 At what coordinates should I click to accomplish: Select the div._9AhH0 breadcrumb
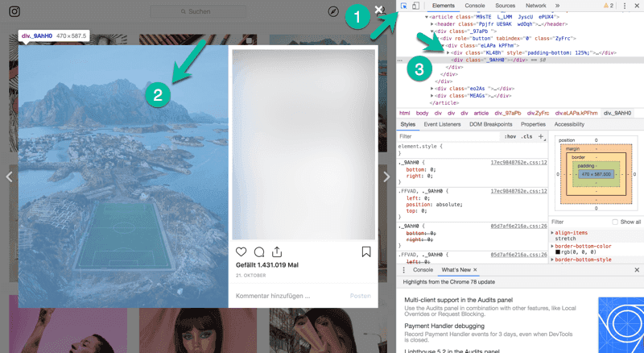click(617, 113)
